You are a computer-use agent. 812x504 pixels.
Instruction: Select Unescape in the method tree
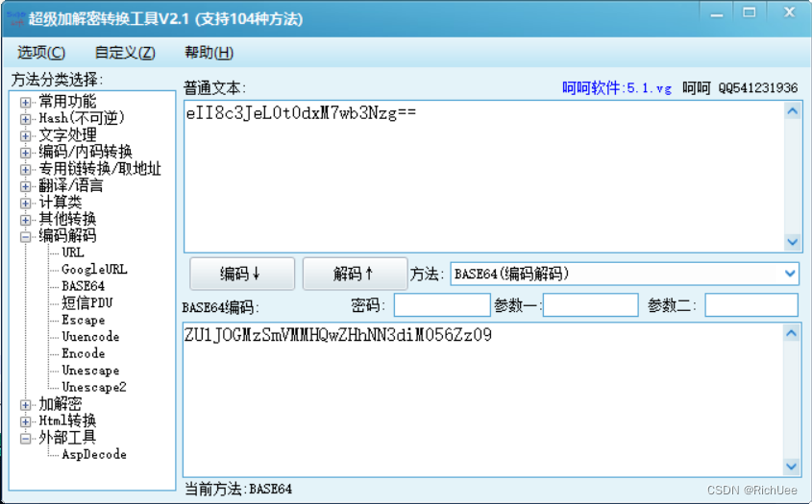pyautogui.click(x=90, y=370)
